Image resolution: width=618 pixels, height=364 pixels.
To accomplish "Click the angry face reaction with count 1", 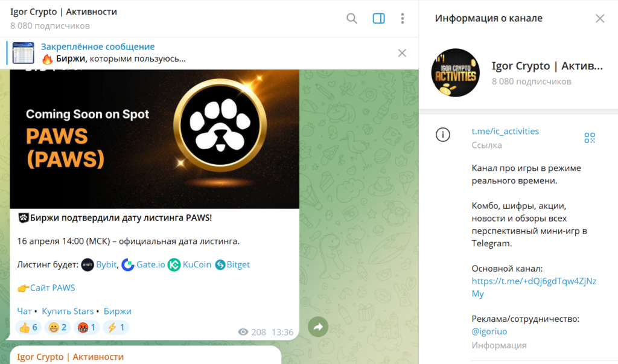I will pos(86,327).
